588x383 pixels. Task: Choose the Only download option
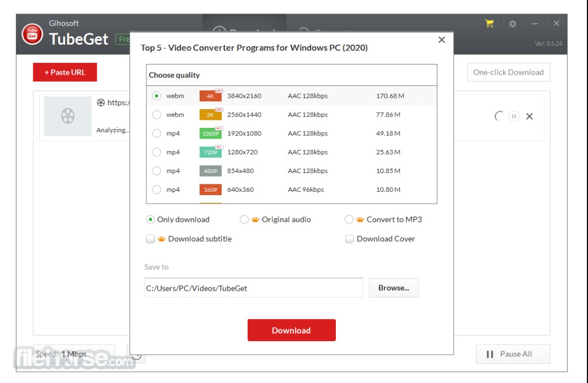point(150,220)
